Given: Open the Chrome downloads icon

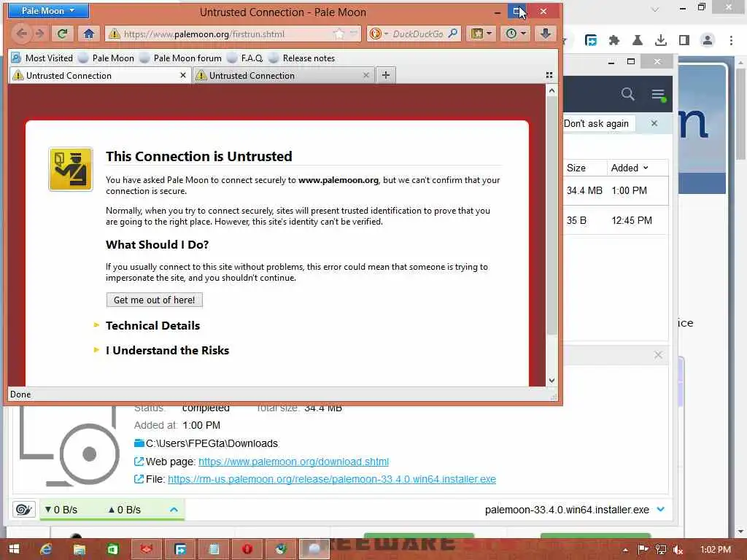Looking at the screenshot, I should tap(661, 41).
